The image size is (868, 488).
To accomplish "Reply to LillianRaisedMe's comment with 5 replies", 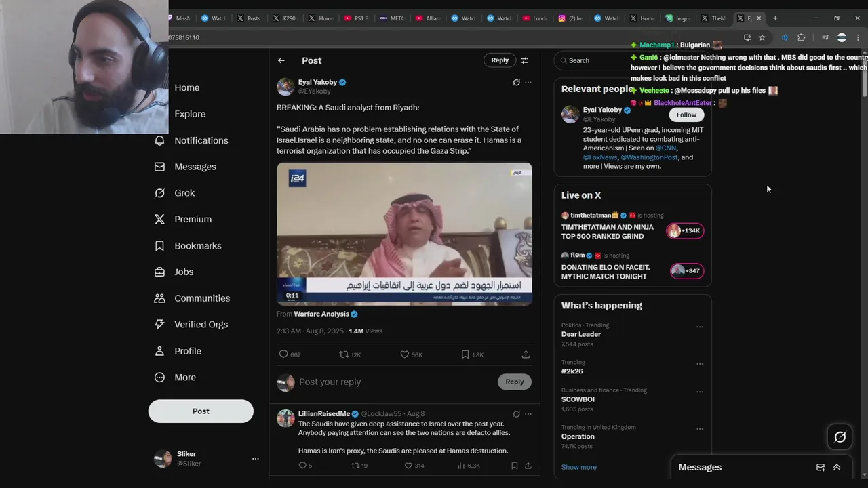I will point(302,466).
